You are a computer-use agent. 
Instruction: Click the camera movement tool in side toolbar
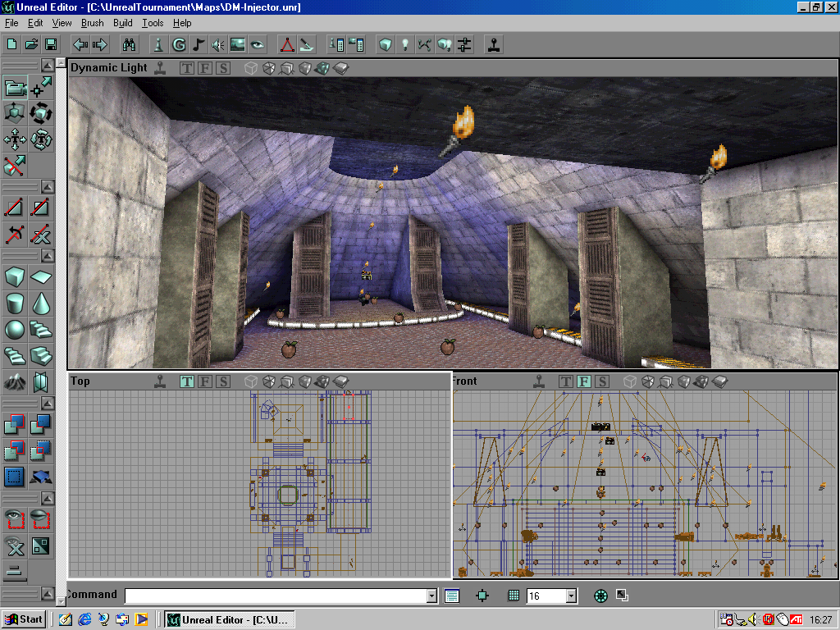click(x=14, y=89)
